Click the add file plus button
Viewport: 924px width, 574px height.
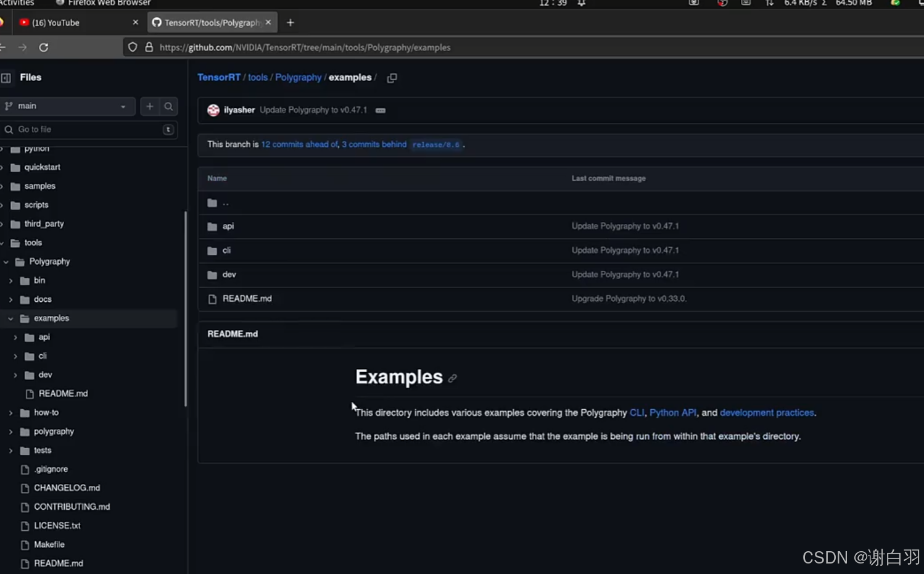(149, 106)
